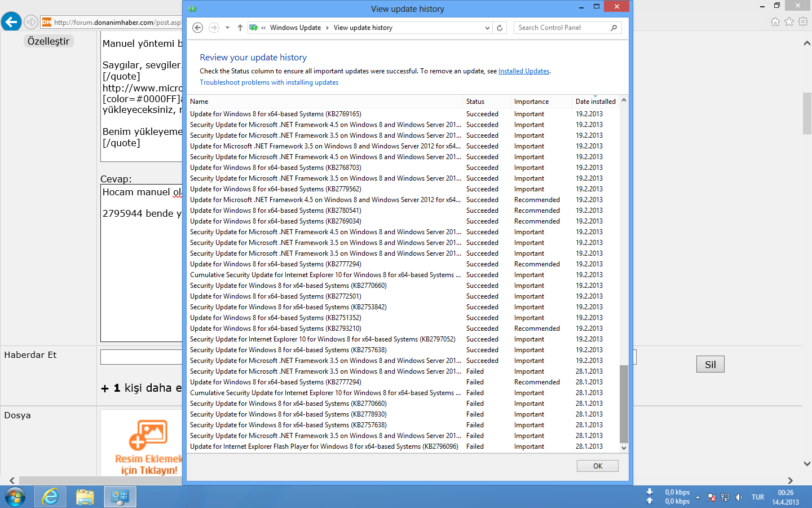Show hidden tray icons arrow
Viewport: 812px width, 508px height.
click(698, 497)
